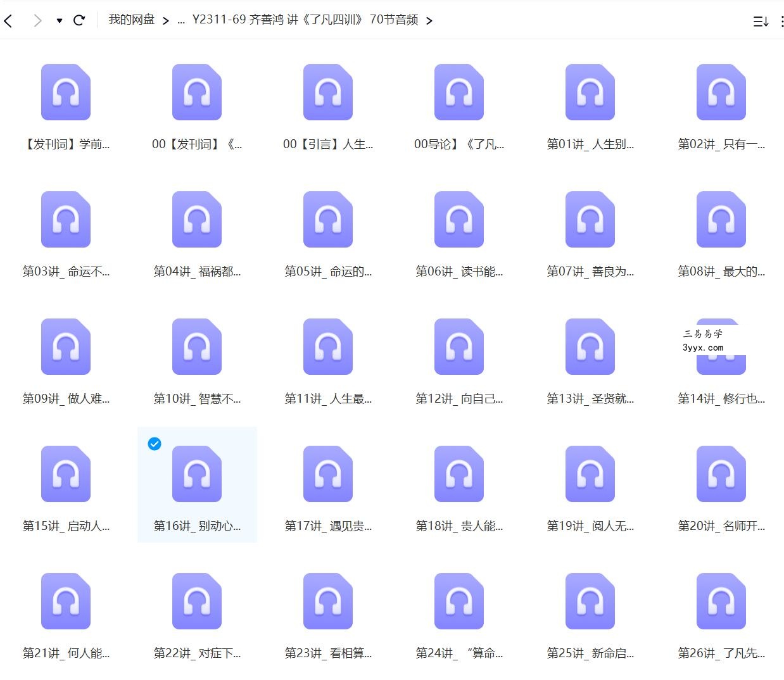This screenshot has width=784, height=680.
Task: Select the 第05讲 audio file icon
Action: click(328, 219)
